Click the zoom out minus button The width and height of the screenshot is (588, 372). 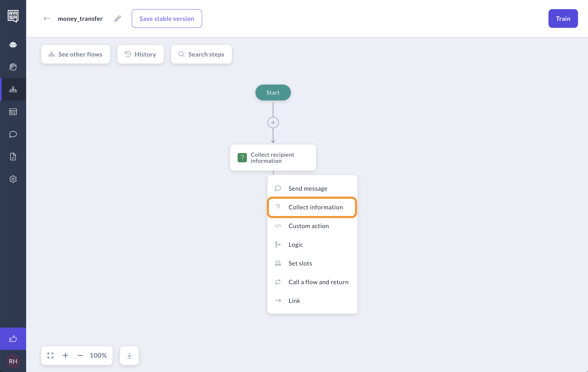[80, 355]
